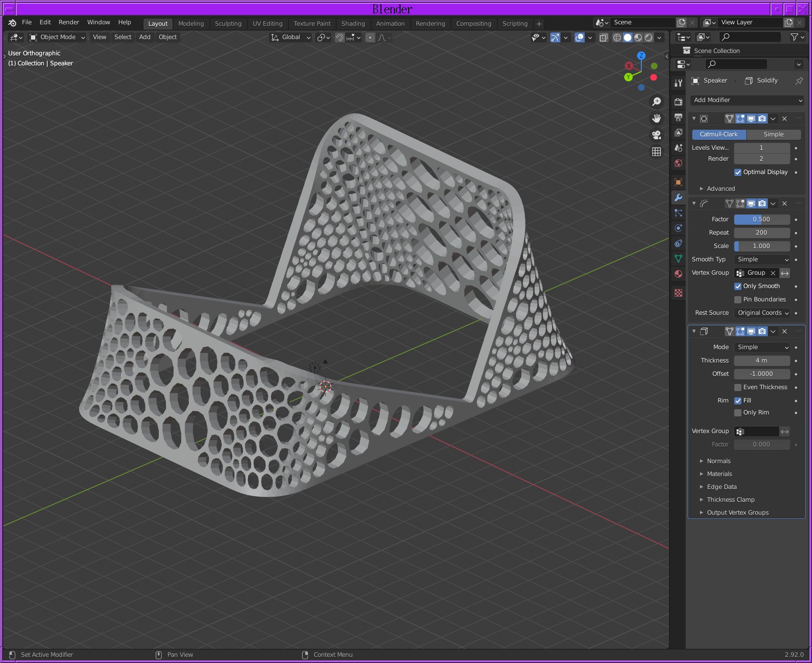
Task: Select material preview shading
Action: [638, 37]
